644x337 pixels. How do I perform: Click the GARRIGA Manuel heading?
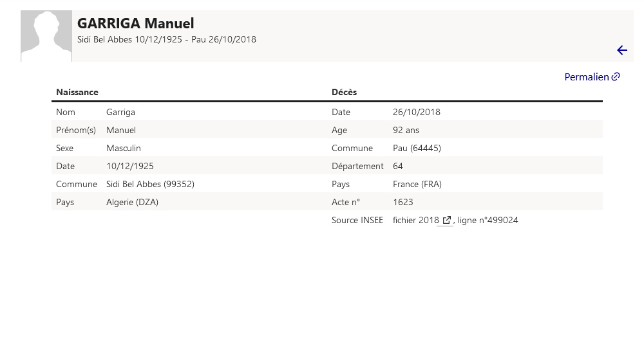(135, 23)
